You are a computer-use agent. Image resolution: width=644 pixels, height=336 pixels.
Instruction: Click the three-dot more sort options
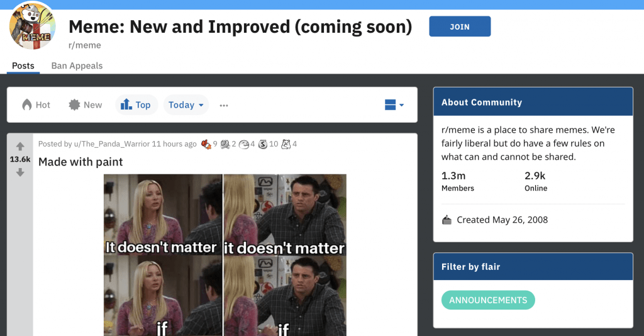pyautogui.click(x=224, y=105)
